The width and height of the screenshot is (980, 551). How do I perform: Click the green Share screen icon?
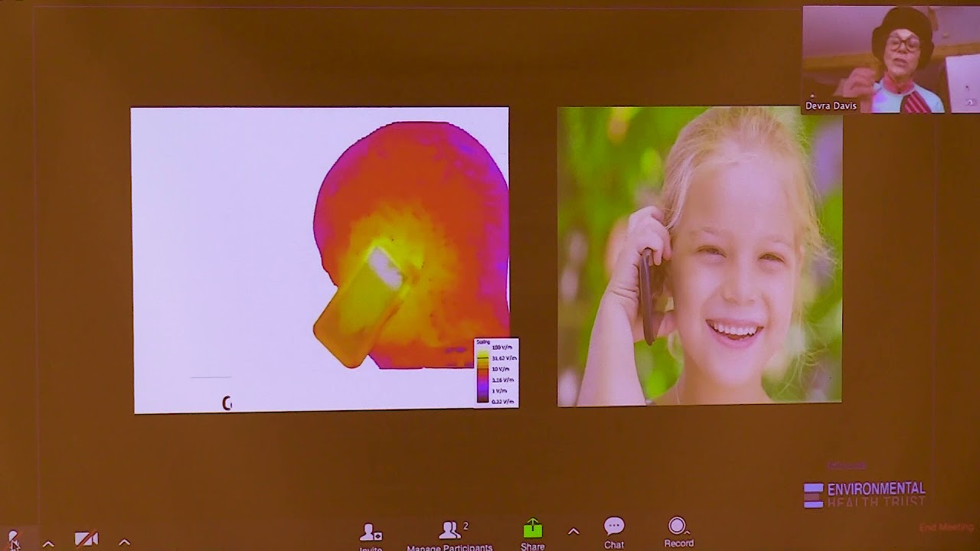coord(532,530)
